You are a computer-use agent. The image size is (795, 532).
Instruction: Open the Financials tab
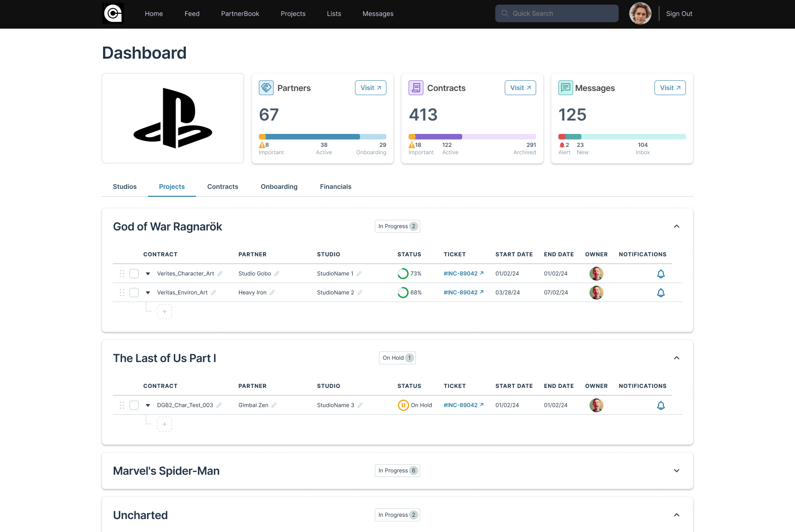point(336,187)
